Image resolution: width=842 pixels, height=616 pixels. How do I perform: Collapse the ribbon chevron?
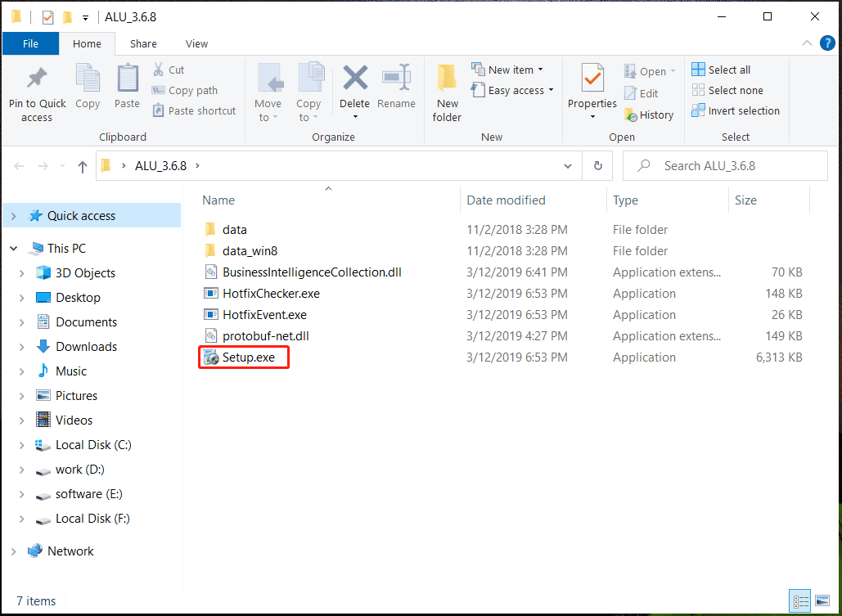tap(807, 43)
